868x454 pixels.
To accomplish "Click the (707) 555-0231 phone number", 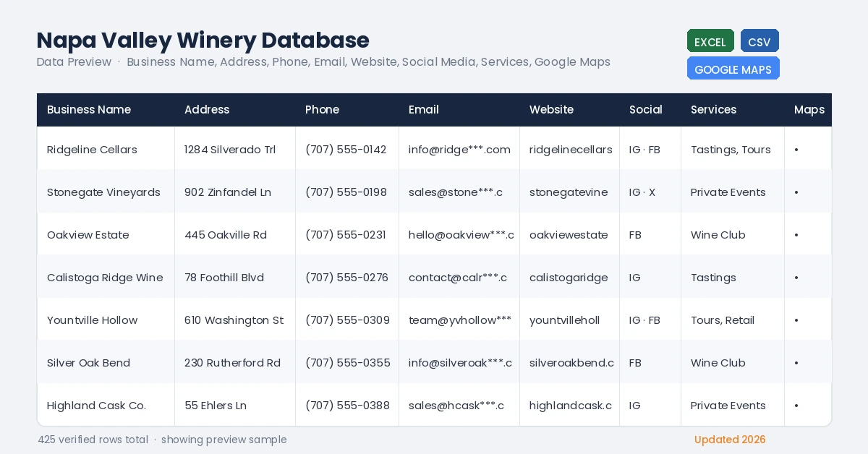I will 346,235.
